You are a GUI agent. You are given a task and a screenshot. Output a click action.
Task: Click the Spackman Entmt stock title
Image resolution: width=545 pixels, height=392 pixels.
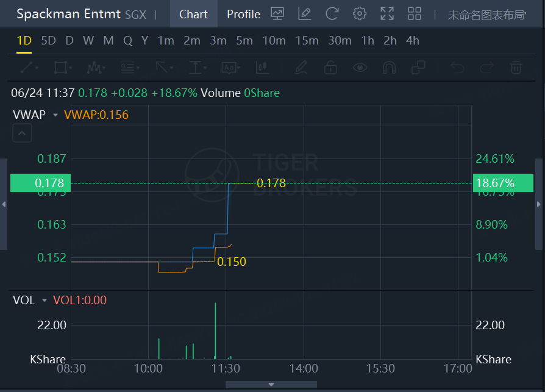(68, 14)
